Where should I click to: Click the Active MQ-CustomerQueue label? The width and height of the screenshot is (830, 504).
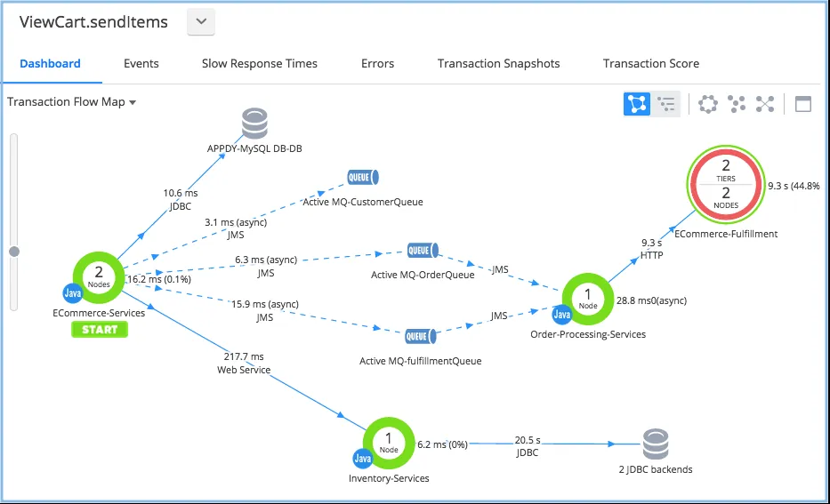[363, 202]
